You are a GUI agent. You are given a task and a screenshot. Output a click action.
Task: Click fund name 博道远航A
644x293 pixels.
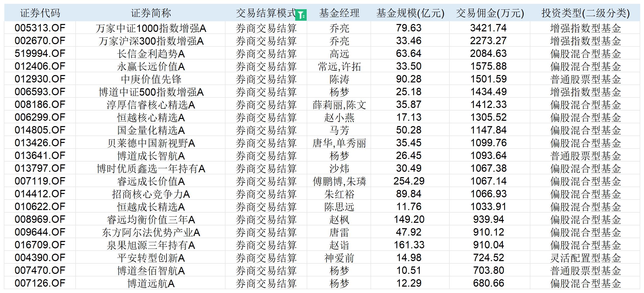[x=151, y=283]
